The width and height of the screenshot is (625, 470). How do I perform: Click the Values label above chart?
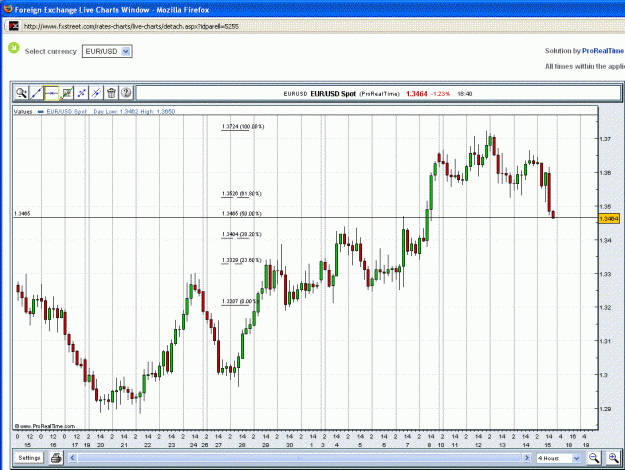click(x=23, y=112)
